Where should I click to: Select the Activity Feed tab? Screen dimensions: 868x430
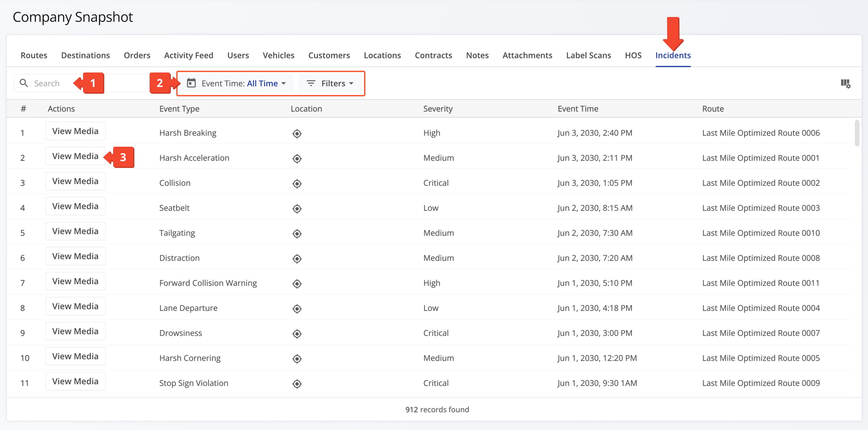[x=189, y=55]
